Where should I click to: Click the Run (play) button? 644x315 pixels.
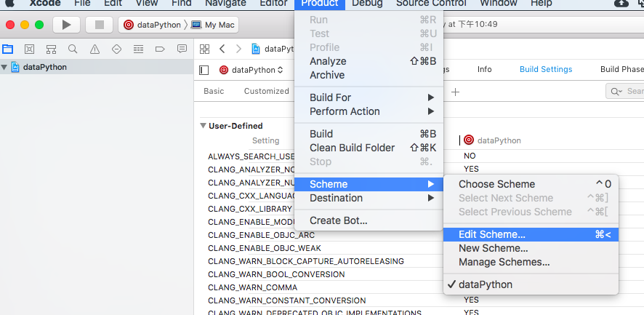point(66,25)
